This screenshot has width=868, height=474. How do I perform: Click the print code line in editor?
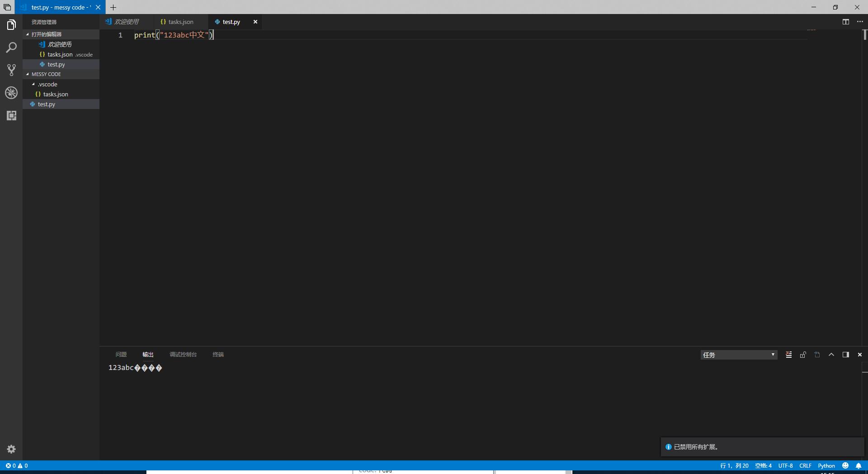pos(174,35)
